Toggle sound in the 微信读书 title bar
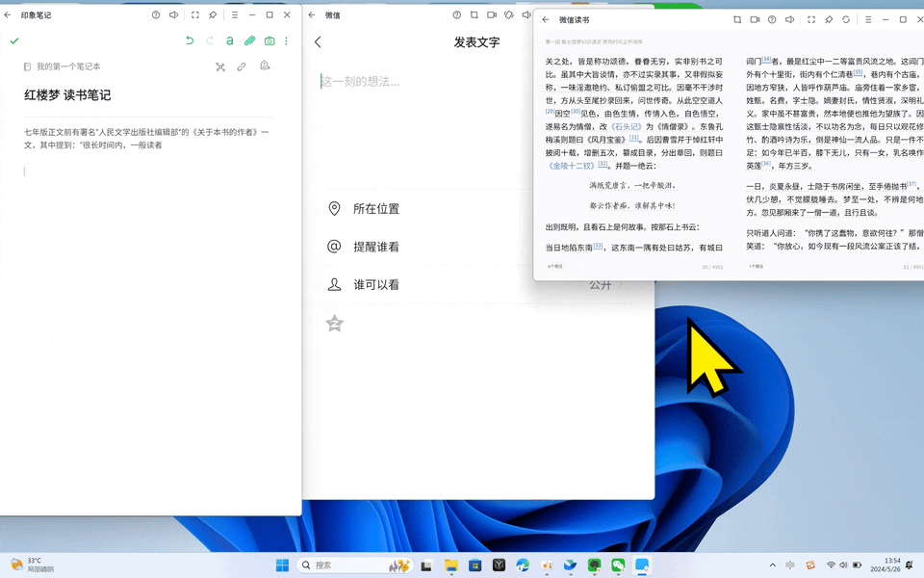This screenshot has width=924, height=578. tap(789, 19)
